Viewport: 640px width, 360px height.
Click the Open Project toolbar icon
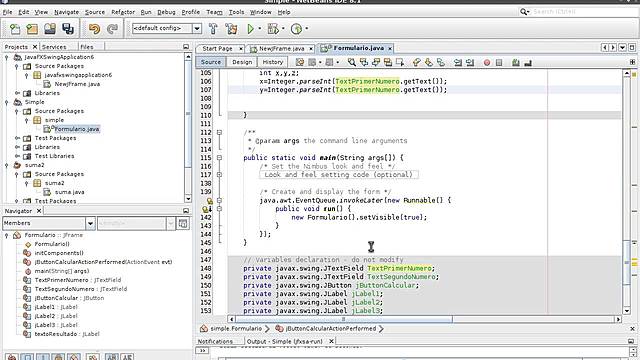pyautogui.click(x=50, y=29)
